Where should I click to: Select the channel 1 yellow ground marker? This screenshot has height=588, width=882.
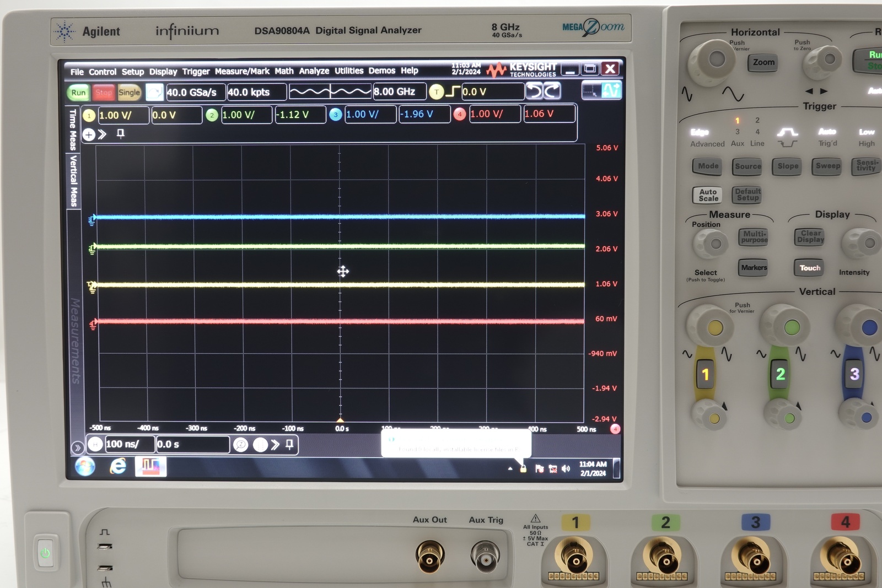tap(92, 286)
